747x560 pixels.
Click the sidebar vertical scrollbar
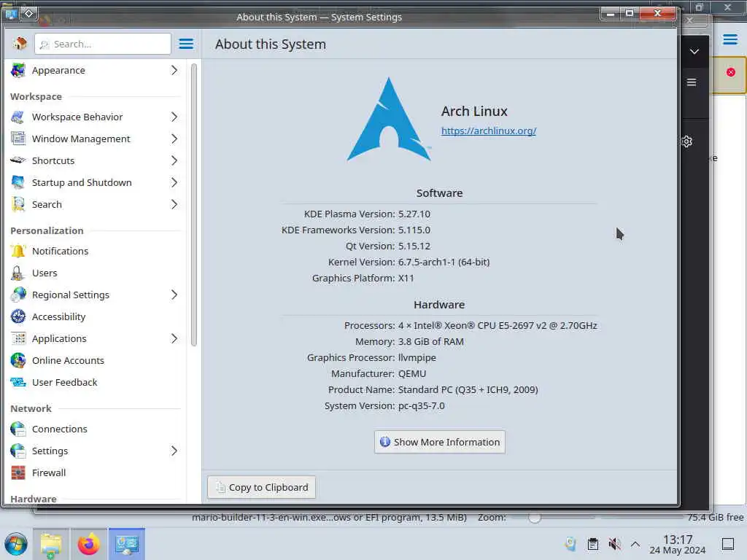coord(194,205)
